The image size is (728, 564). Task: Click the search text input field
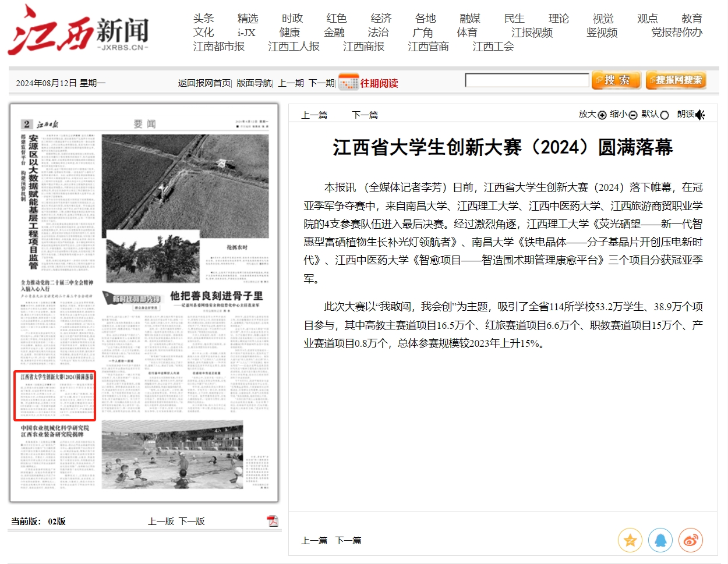[x=526, y=80]
